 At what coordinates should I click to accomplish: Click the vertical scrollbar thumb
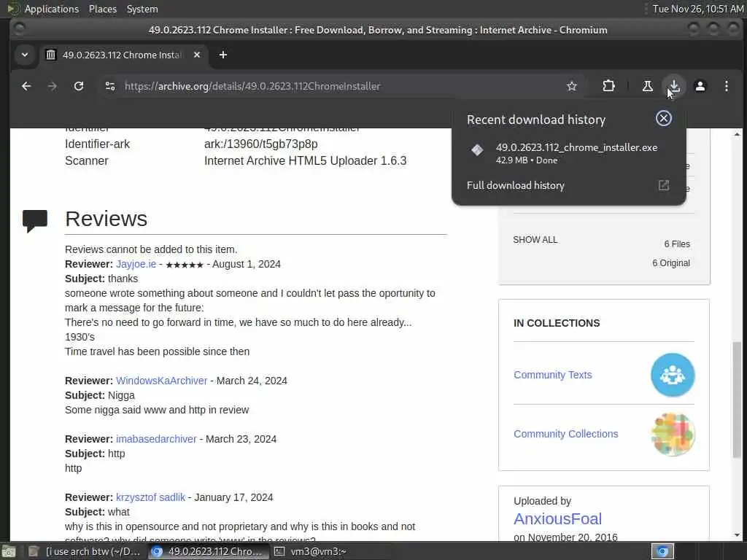(x=737, y=400)
